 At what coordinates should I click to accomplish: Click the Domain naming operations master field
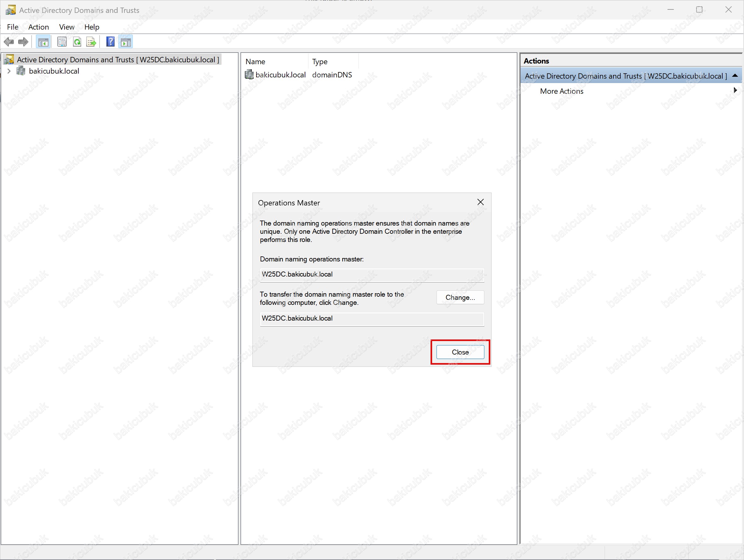(x=372, y=275)
